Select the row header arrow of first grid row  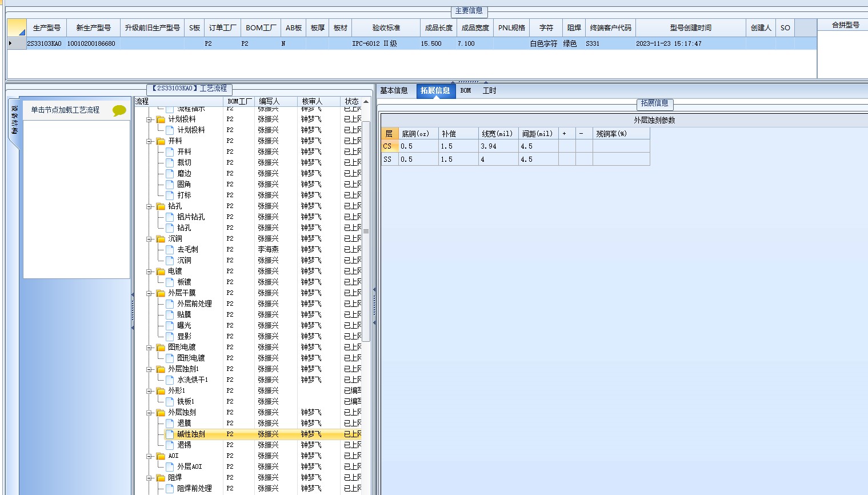point(17,43)
